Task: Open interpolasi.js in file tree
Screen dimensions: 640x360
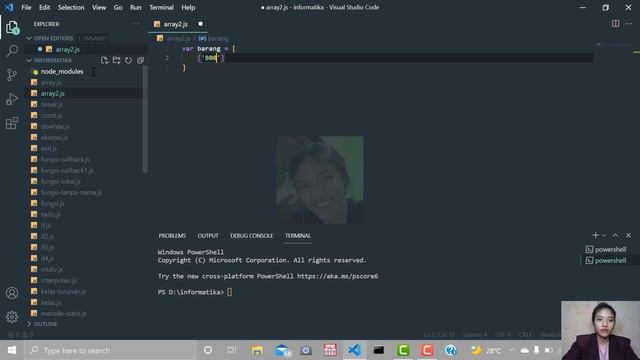Action: 59,280
